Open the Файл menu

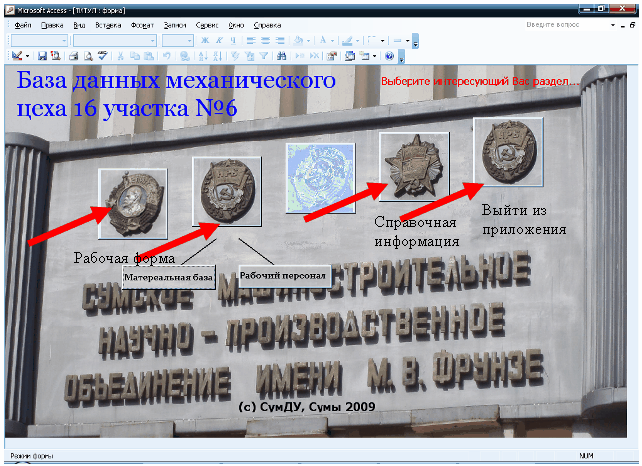(23, 25)
